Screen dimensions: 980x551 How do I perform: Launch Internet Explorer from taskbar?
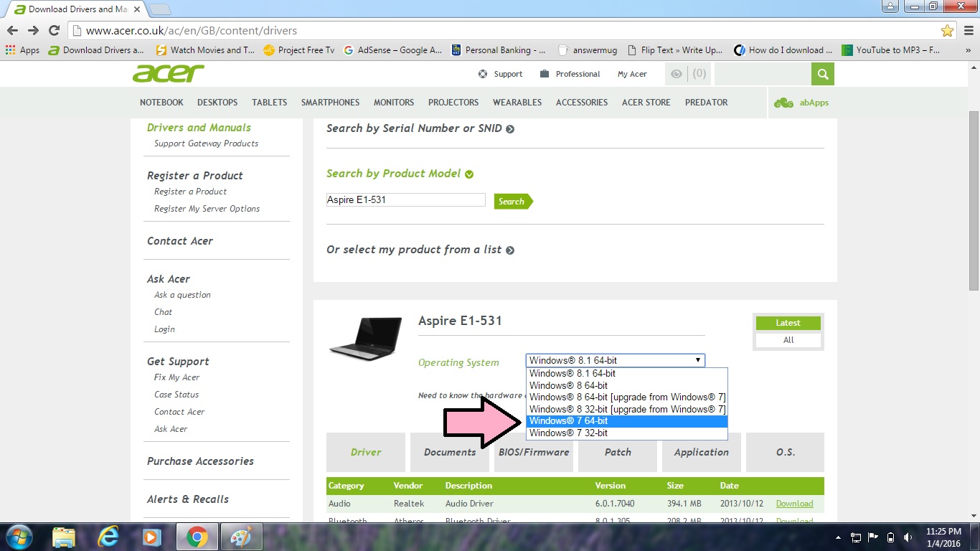108,537
